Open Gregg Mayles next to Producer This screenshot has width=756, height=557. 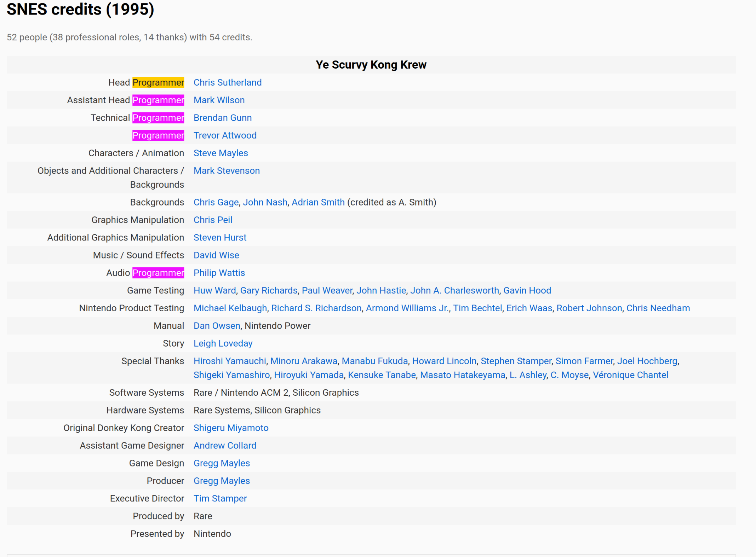tap(222, 481)
